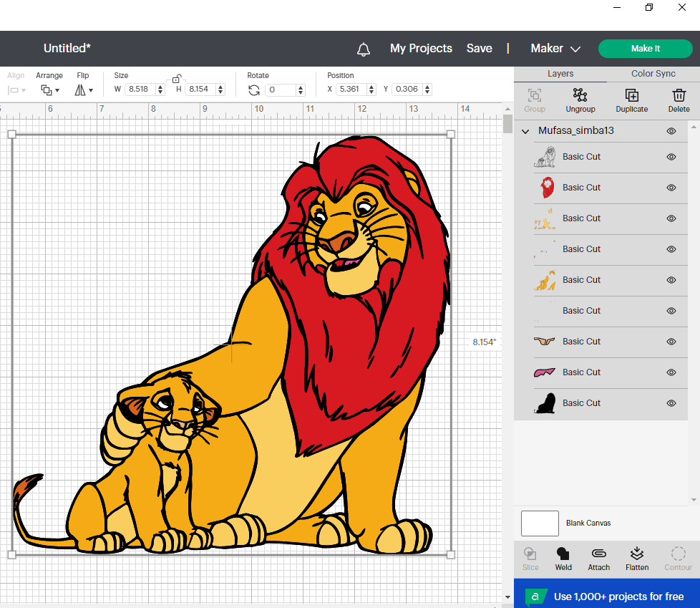Viewport: 700px width, 608px height.
Task: Toggle visibility of sixth Basic Cut layer
Action: (x=671, y=311)
